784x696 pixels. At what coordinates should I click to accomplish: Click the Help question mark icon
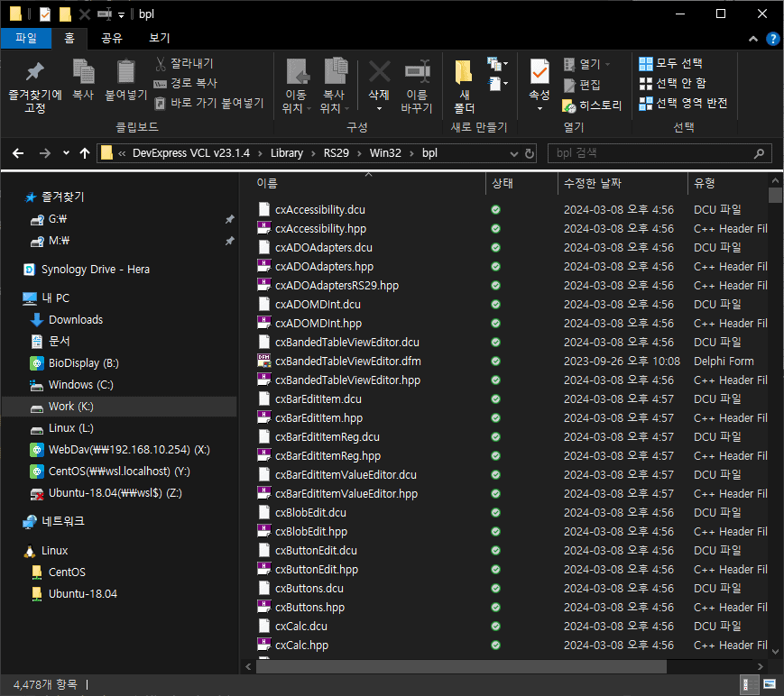point(772,39)
